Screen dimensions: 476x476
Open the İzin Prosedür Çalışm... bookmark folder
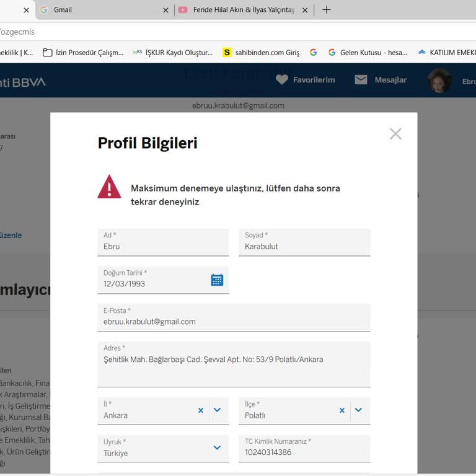(83, 53)
